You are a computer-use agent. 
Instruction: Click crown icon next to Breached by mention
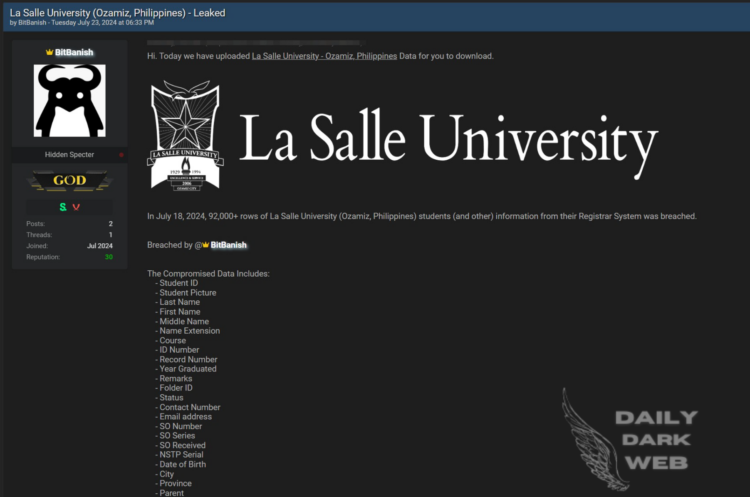pyautogui.click(x=206, y=245)
